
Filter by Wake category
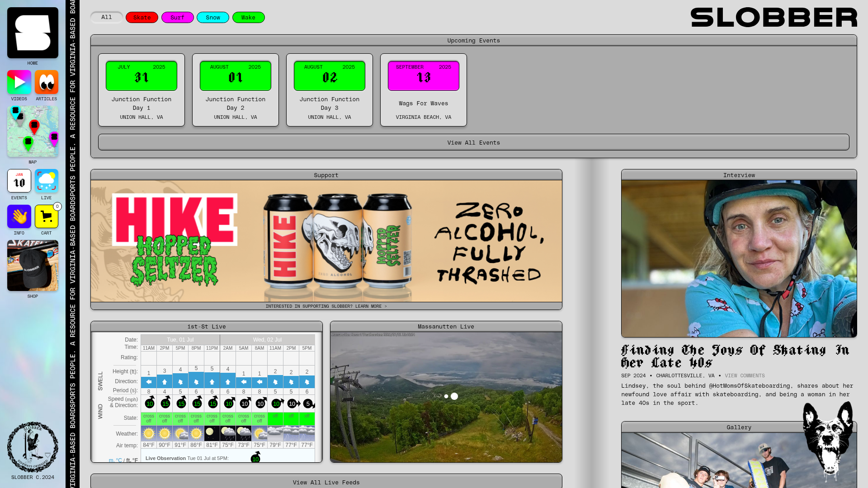(249, 17)
